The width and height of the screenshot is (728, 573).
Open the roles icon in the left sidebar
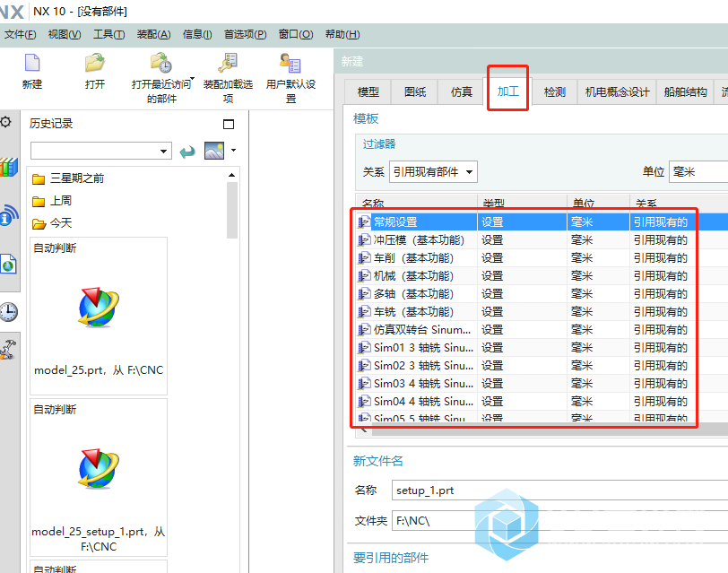point(8,350)
